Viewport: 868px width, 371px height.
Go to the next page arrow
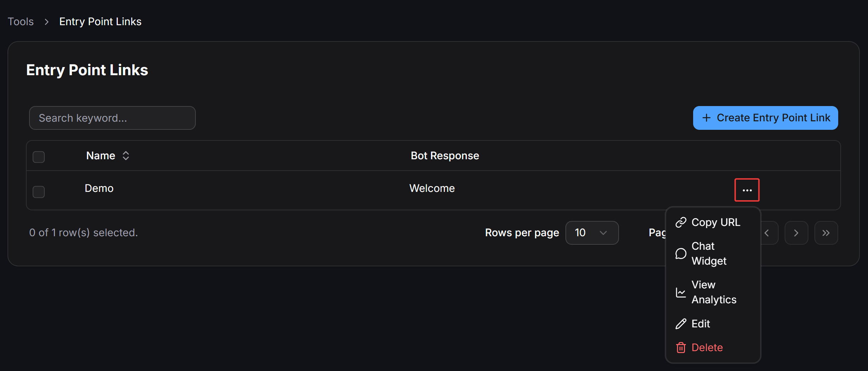coord(796,233)
